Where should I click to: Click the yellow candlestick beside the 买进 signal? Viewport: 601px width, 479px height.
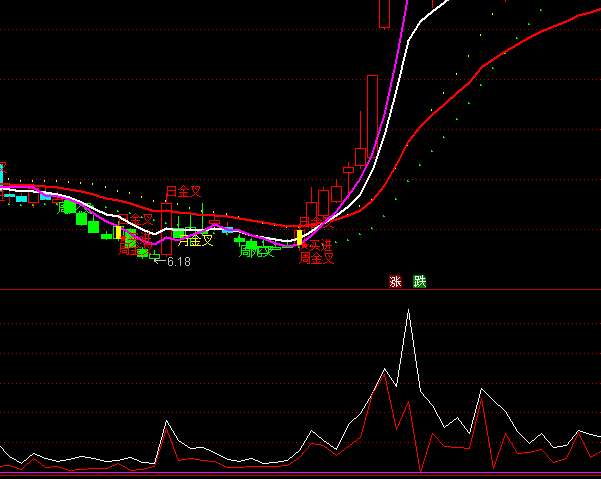point(299,237)
